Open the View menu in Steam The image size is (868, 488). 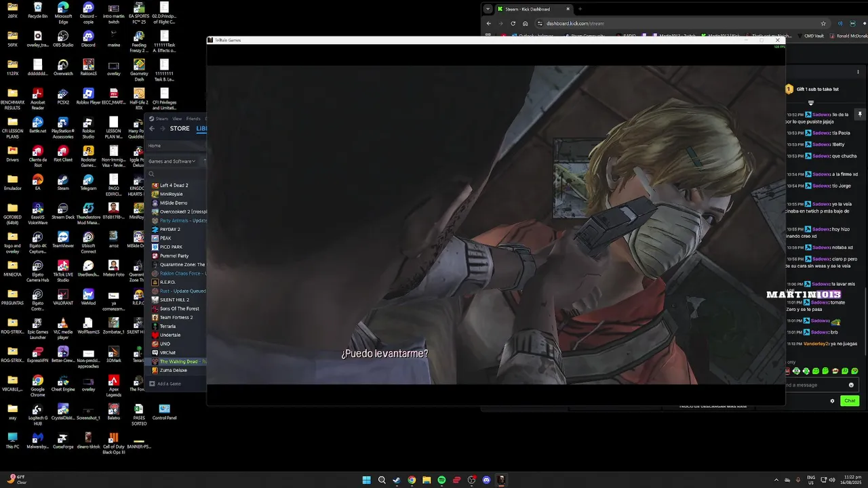click(x=176, y=119)
